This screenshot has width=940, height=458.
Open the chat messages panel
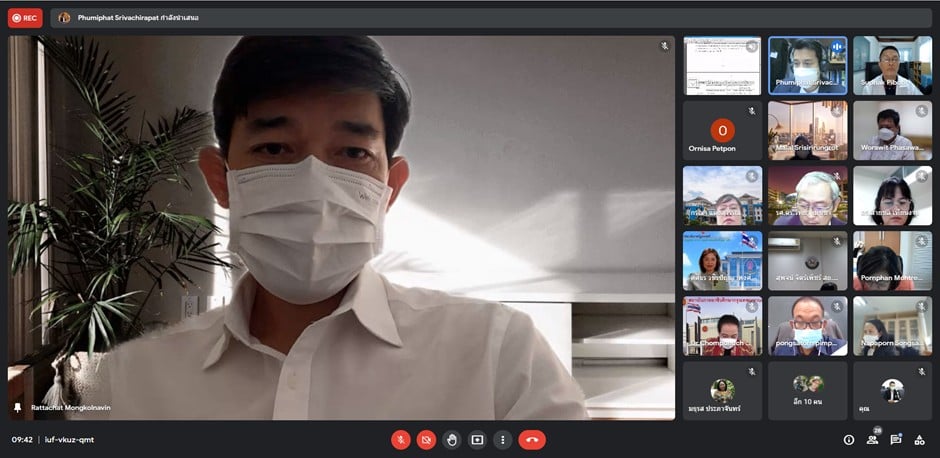(896, 439)
